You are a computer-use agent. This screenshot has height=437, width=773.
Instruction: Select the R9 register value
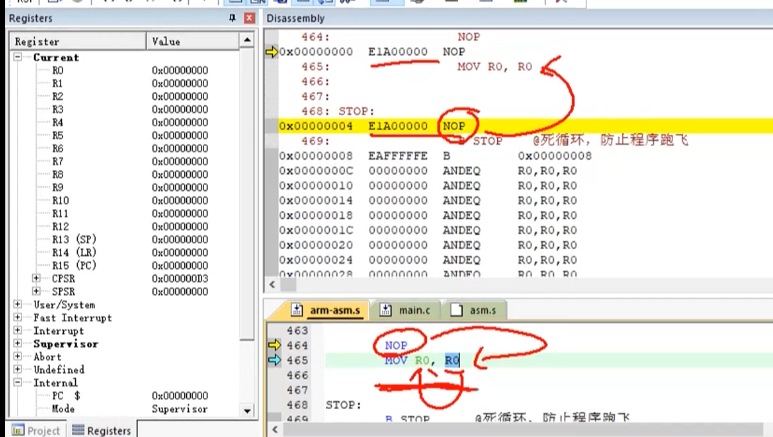tap(180, 187)
